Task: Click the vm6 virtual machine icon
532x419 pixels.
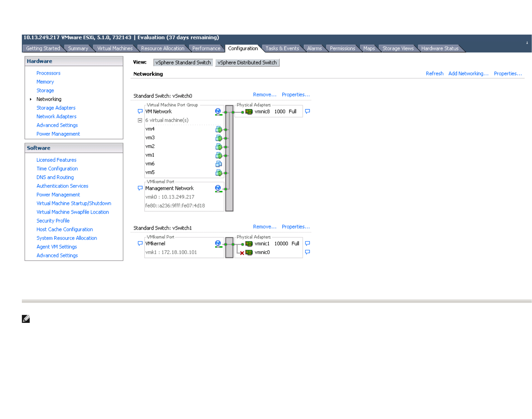Action: coord(219,164)
